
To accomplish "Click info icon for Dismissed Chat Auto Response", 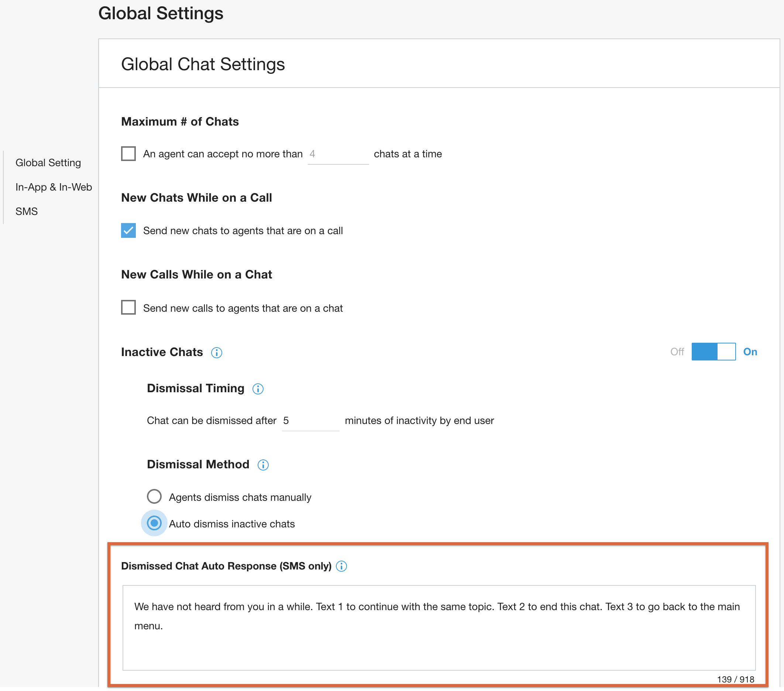I will [341, 566].
